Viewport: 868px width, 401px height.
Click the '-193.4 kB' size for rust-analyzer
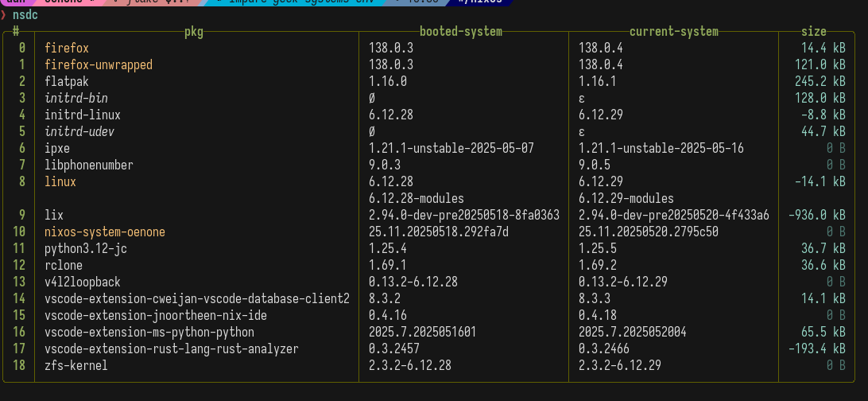pyautogui.click(x=816, y=348)
